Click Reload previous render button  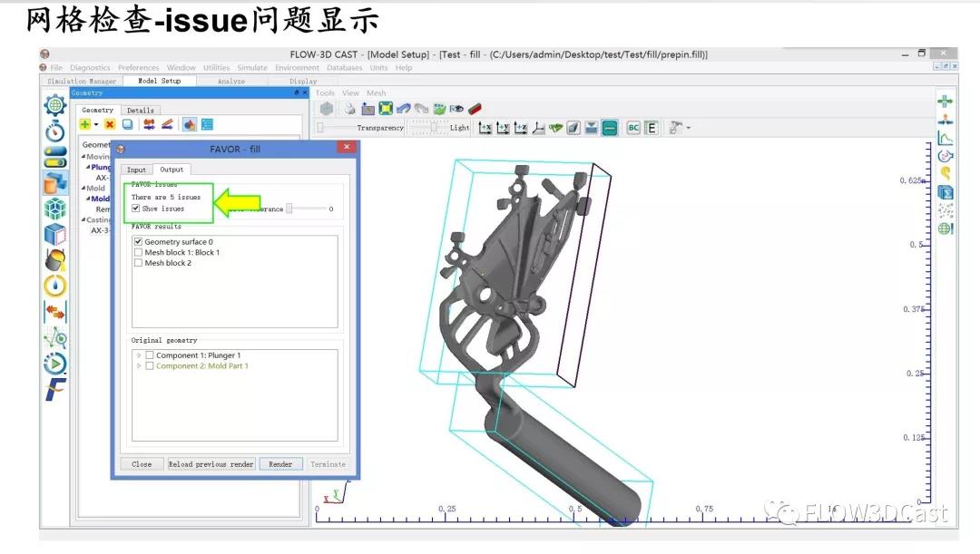click(211, 464)
